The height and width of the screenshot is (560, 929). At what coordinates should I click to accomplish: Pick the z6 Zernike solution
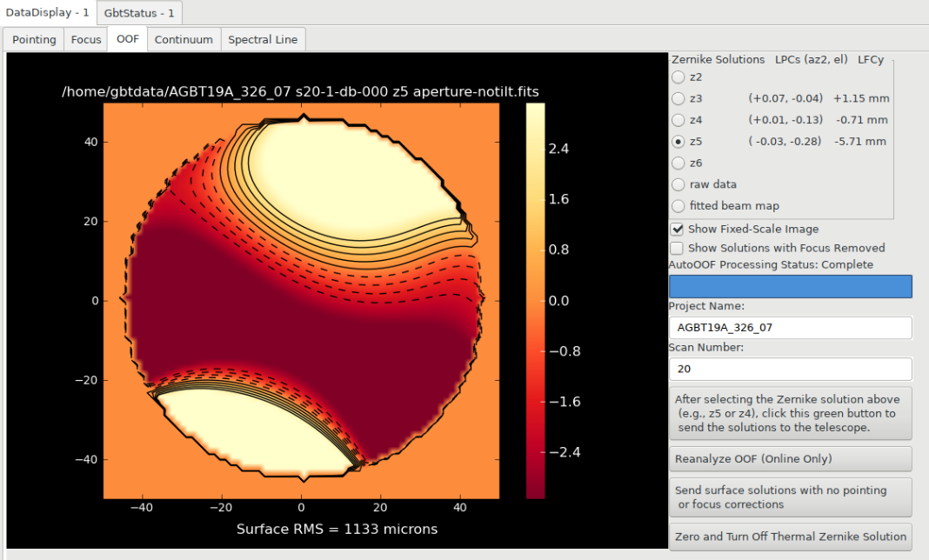pyautogui.click(x=678, y=163)
